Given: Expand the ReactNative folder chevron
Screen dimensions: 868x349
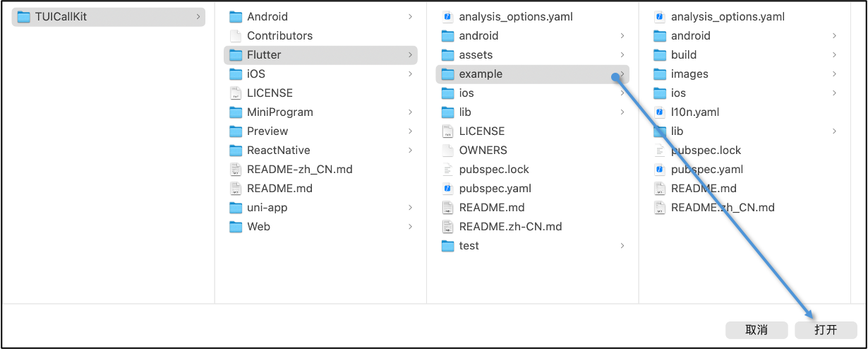Looking at the screenshot, I should (x=410, y=150).
